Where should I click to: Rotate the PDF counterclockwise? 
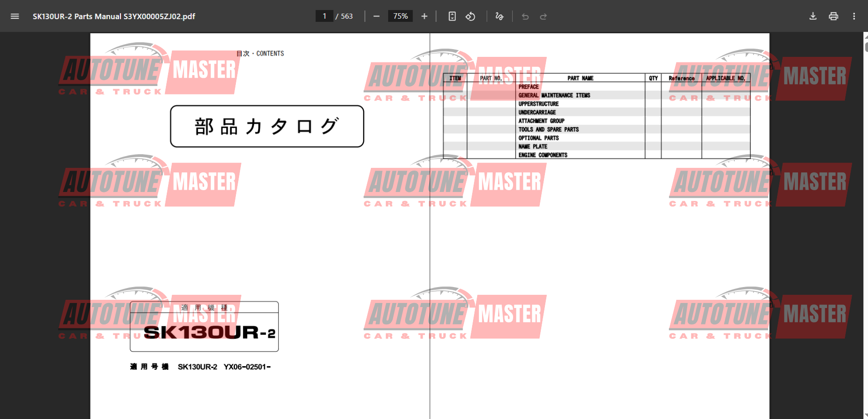(x=471, y=16)
